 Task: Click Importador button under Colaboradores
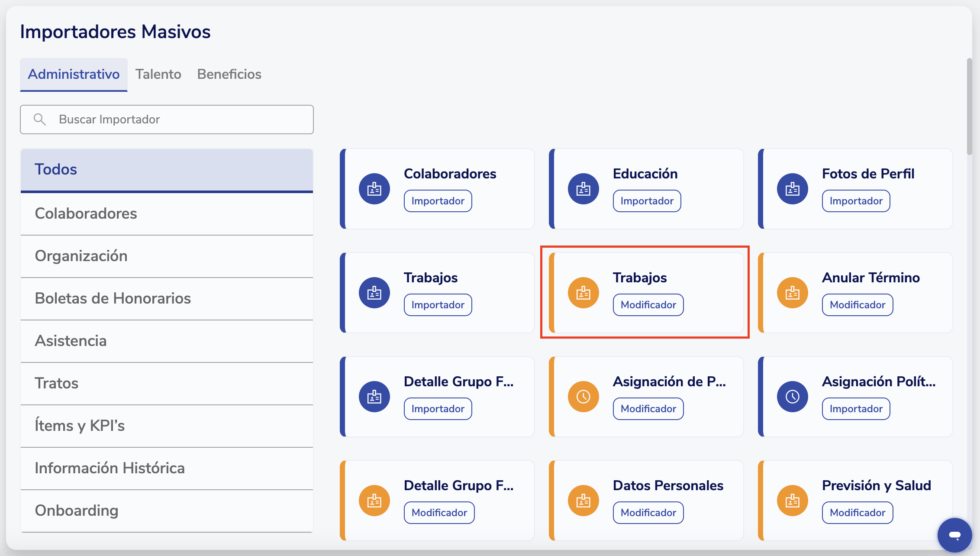438,201
